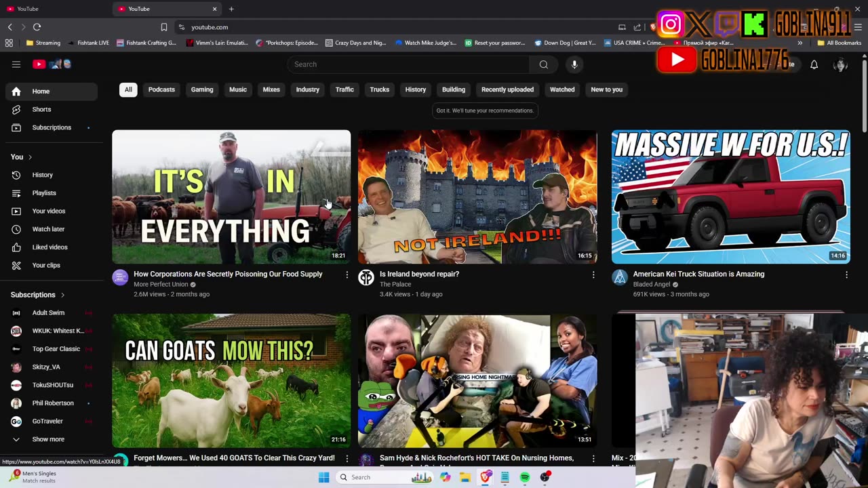The height and width of the screenshot is (488, 868).
Task: Open Watch later in sidebar
Action: [52, 229]
